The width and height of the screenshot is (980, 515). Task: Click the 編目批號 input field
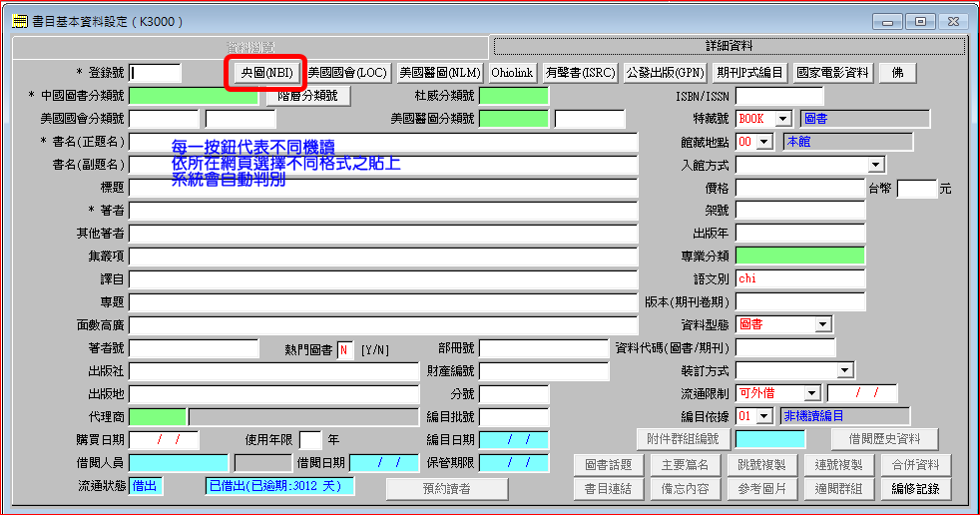514,417
